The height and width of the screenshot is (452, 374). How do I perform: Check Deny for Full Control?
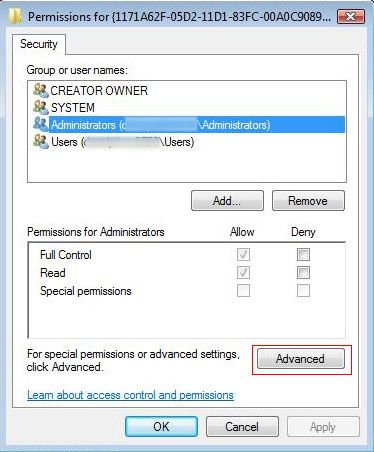click(303, 255)
